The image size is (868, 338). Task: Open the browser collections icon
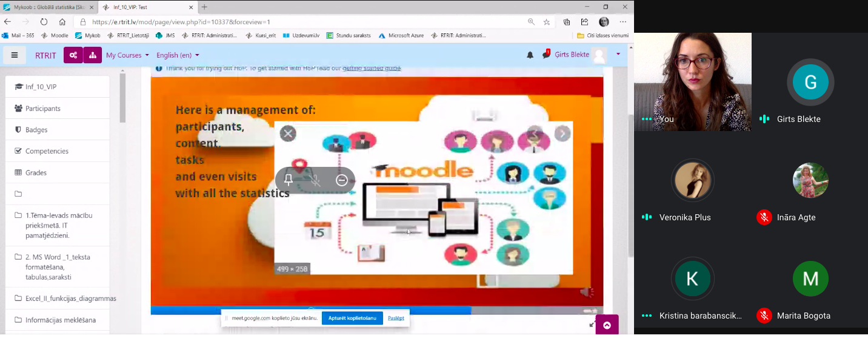(567, 21)
